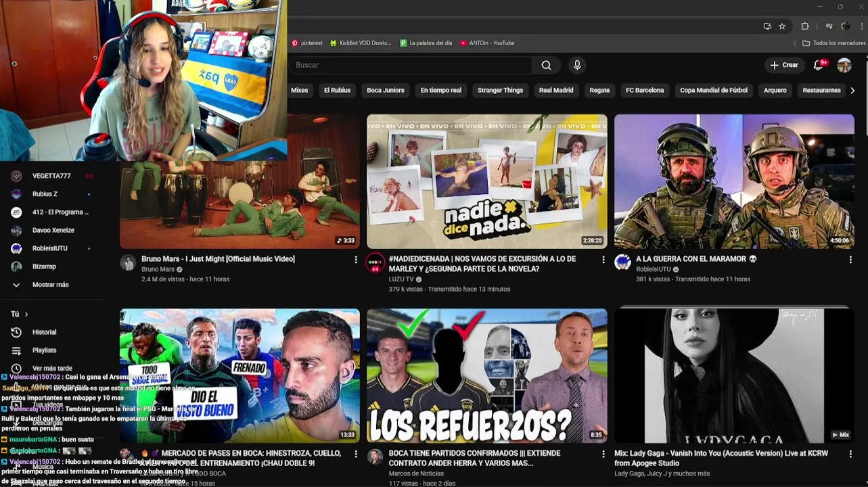The image size is (868, 487).
Task: Open browser extensions puzzle icon
Action: click(804, 26)
